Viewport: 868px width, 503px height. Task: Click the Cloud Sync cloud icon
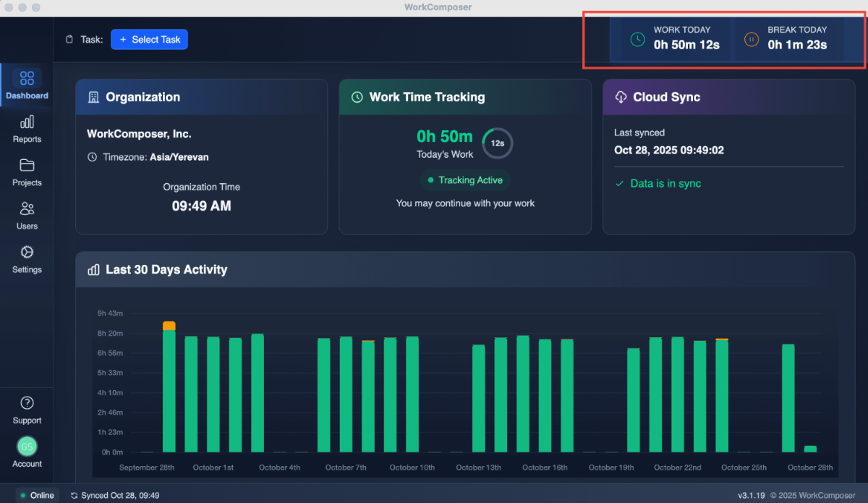[620, 96]
